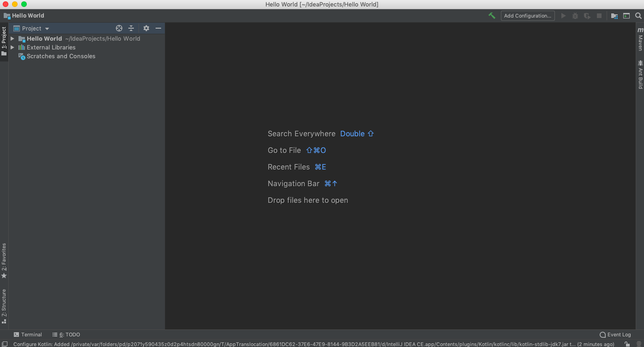Click the crosshair Locate icon in Project panel
Screen dimensions: 644x347
click(119, 28)
